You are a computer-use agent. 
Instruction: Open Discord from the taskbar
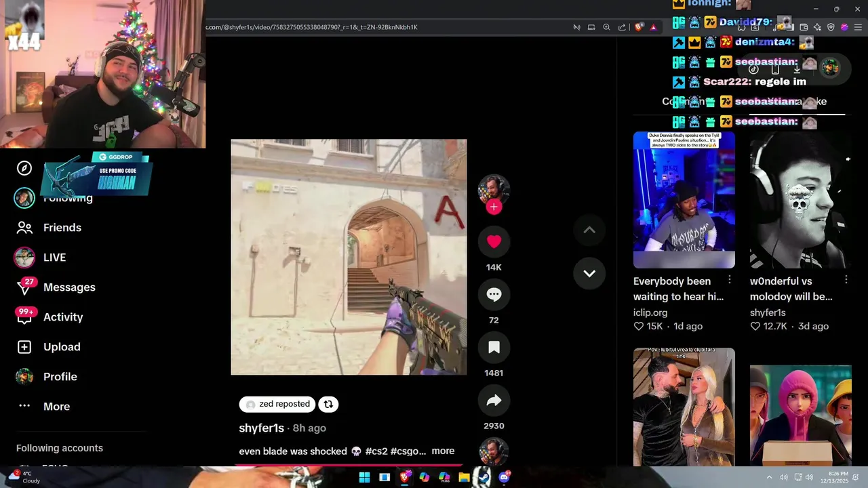[504, 477]
